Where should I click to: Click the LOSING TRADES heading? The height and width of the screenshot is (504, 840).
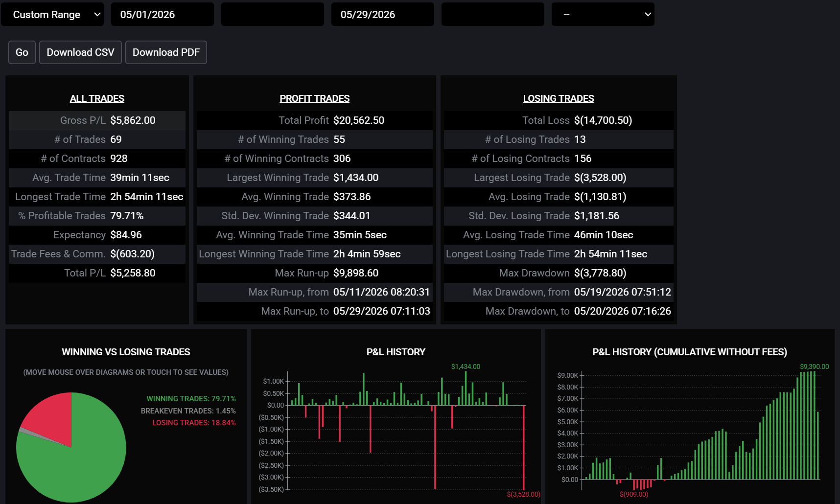tap(559, 98)
